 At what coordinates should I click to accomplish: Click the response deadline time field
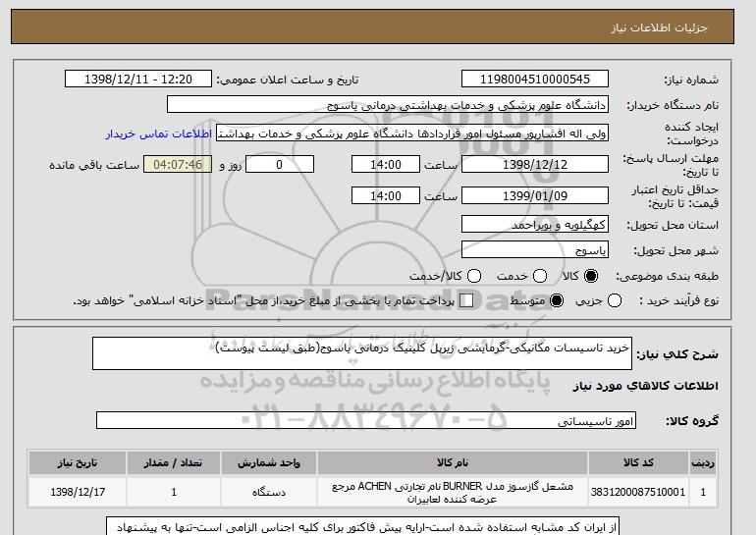pos(386,164)
